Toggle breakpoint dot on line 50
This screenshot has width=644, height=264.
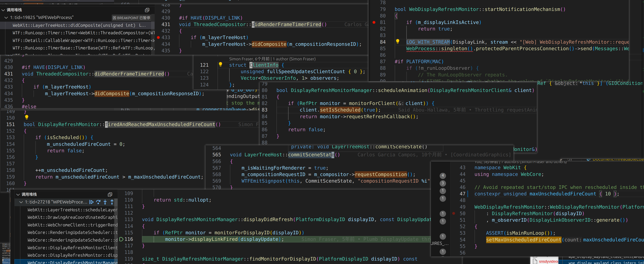453,213
